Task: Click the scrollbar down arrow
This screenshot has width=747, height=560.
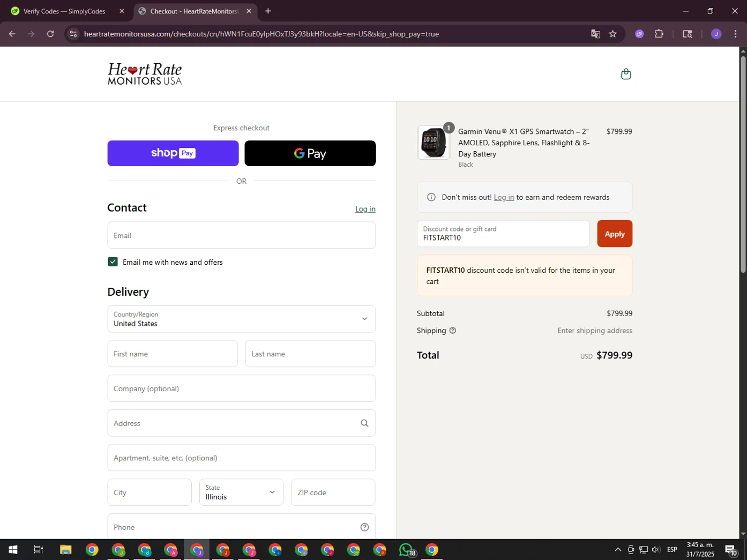Action: 743,534
